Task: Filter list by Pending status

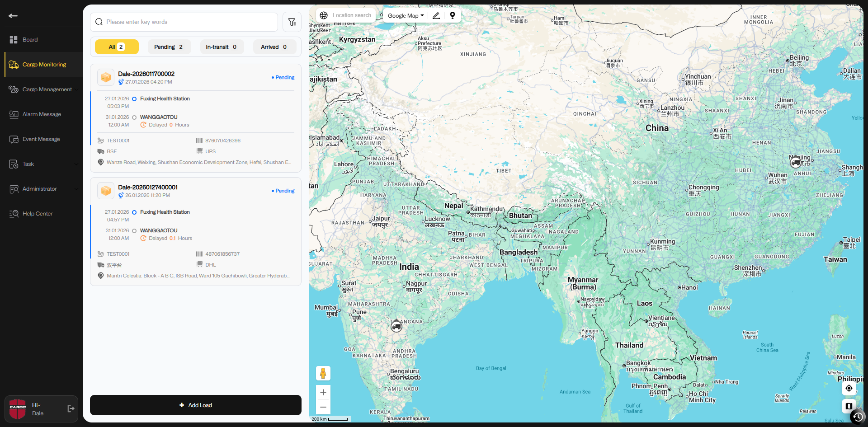Action: [x=169, y=47]
